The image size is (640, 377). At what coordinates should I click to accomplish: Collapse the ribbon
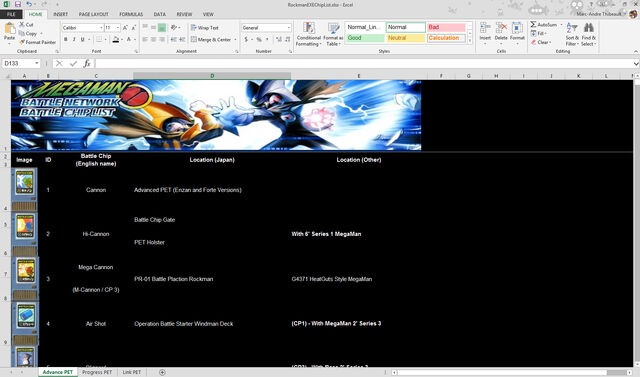[636, 51]
